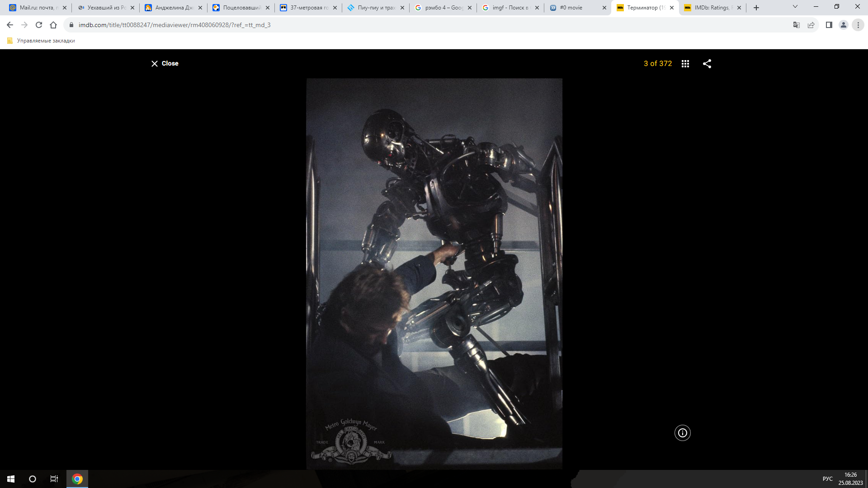The width and height of the screenshot is (868, 488).
Task: Open the photo gallery grid view
Action: tap(685, 64)
